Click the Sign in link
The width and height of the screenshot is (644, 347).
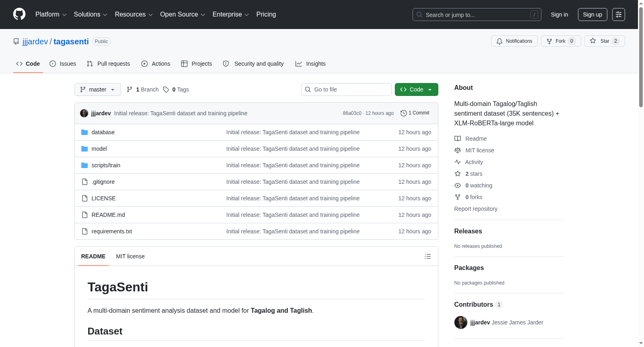click(559, 15)
